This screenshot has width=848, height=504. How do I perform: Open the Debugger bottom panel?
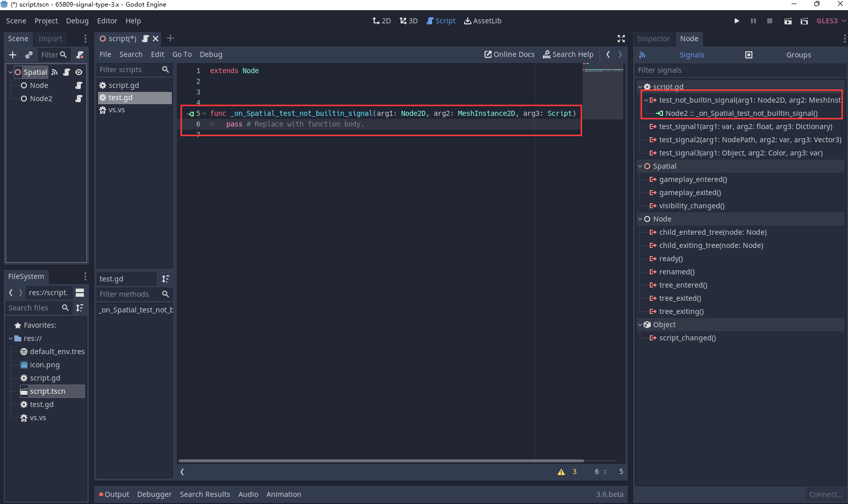(154, 494)
